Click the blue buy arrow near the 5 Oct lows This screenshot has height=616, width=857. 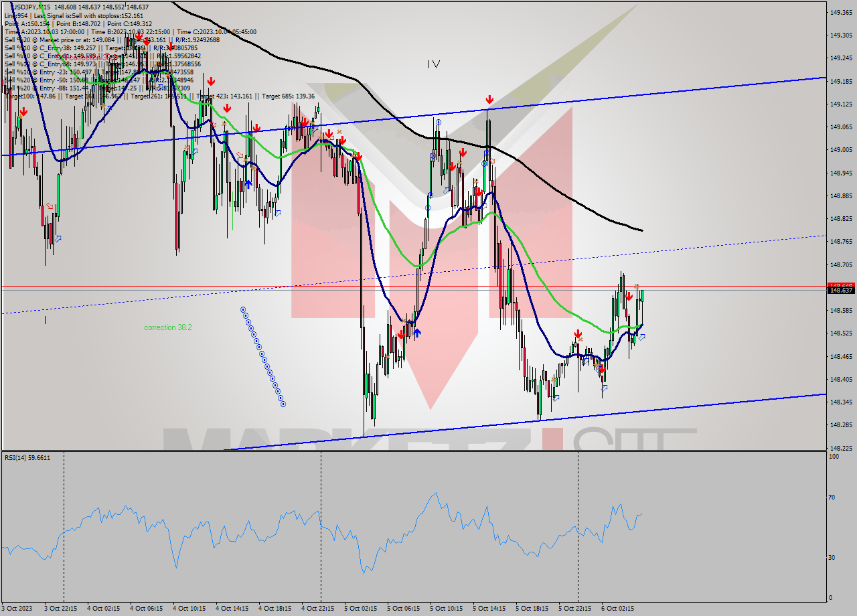(417, 332)
